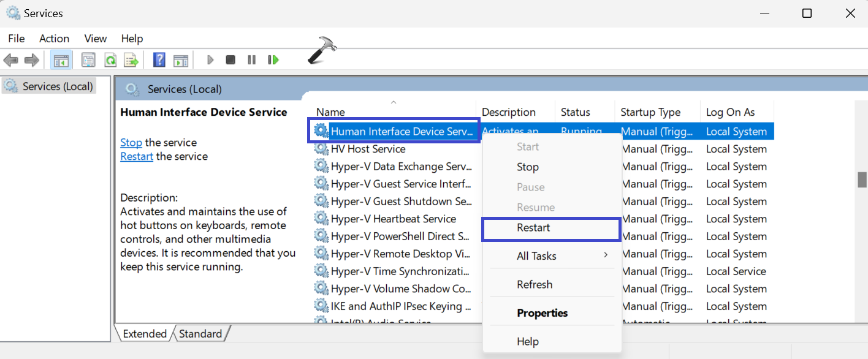Open Properties via the toolbar icon

pos(89,60)
